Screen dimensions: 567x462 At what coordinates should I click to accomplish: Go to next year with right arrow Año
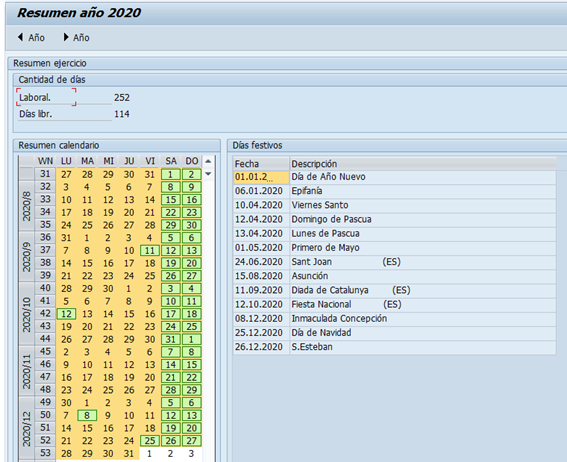tap(76, 37)
